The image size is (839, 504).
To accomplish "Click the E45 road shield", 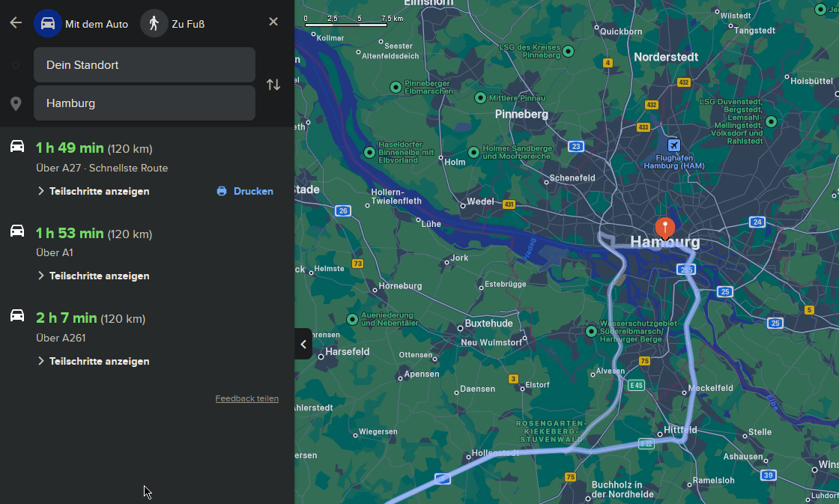I will click(636, 385).
